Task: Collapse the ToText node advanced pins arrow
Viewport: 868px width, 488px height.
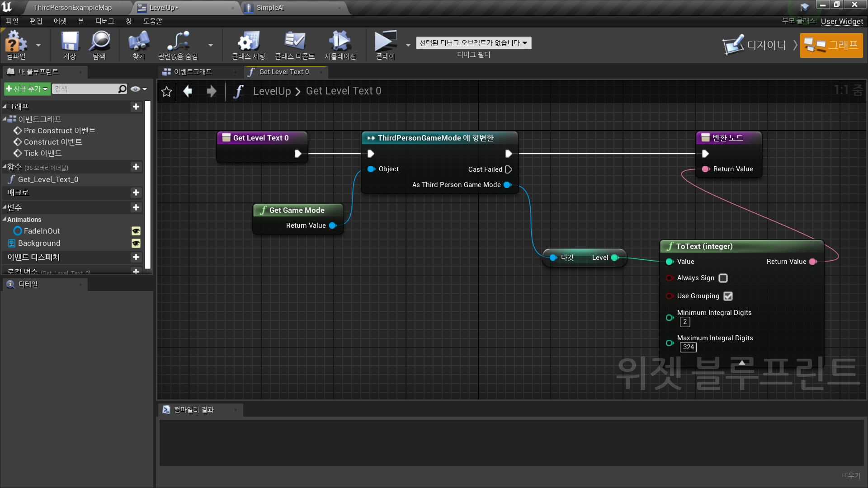Action: coord(742,362)
